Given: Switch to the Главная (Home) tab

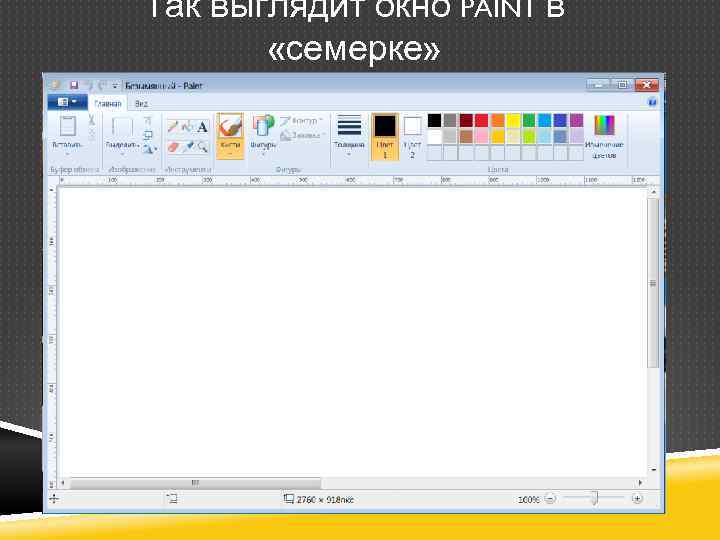Looking at the screenshot, I should pyautogui.click(x=107, y=103).
